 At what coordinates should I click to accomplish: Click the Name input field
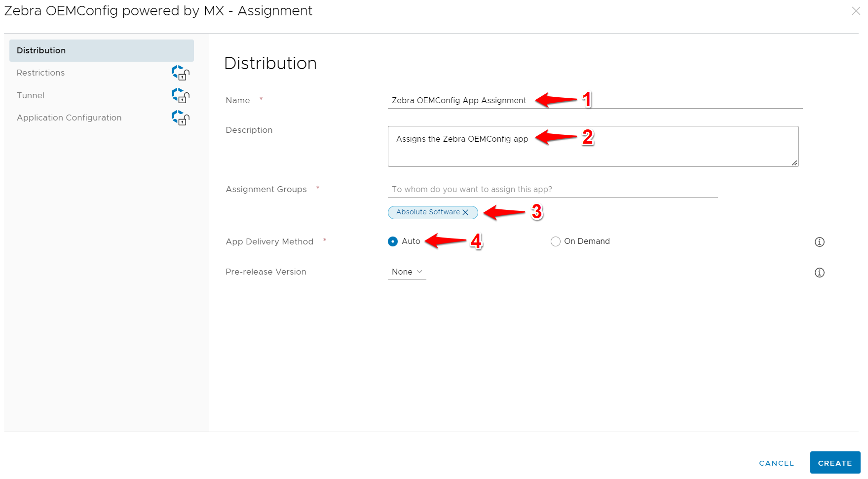point(595,100)
